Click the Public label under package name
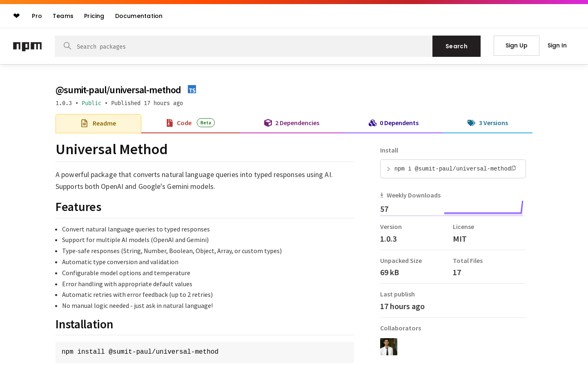The image size is (588, 368). 91,103
